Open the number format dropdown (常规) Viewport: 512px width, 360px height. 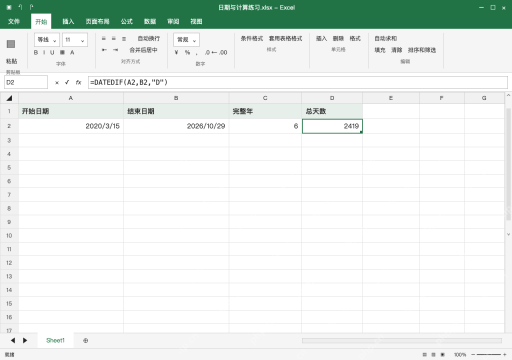pos(186,40)
